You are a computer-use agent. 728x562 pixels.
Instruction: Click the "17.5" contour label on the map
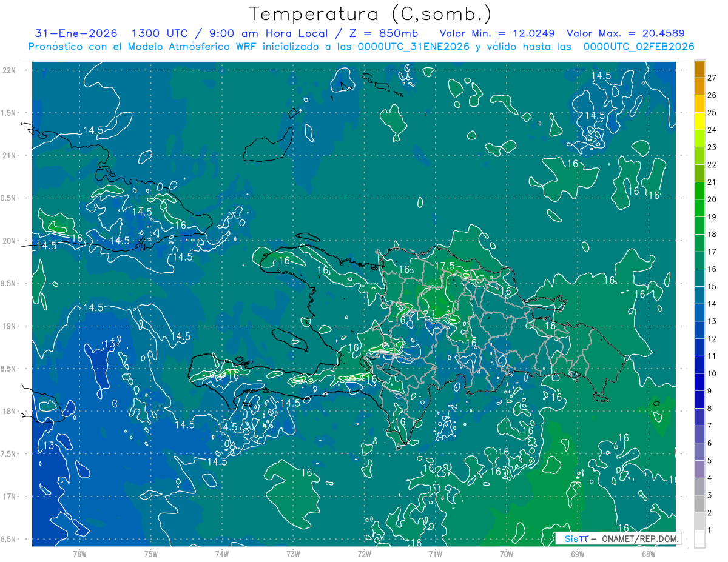click(445, 266)
